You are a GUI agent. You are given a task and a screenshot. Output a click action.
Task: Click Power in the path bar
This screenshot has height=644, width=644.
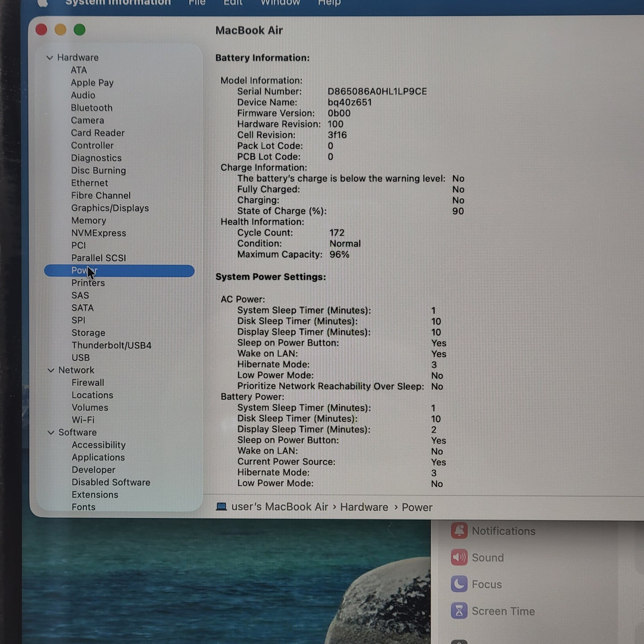click(x=417, y=508)
